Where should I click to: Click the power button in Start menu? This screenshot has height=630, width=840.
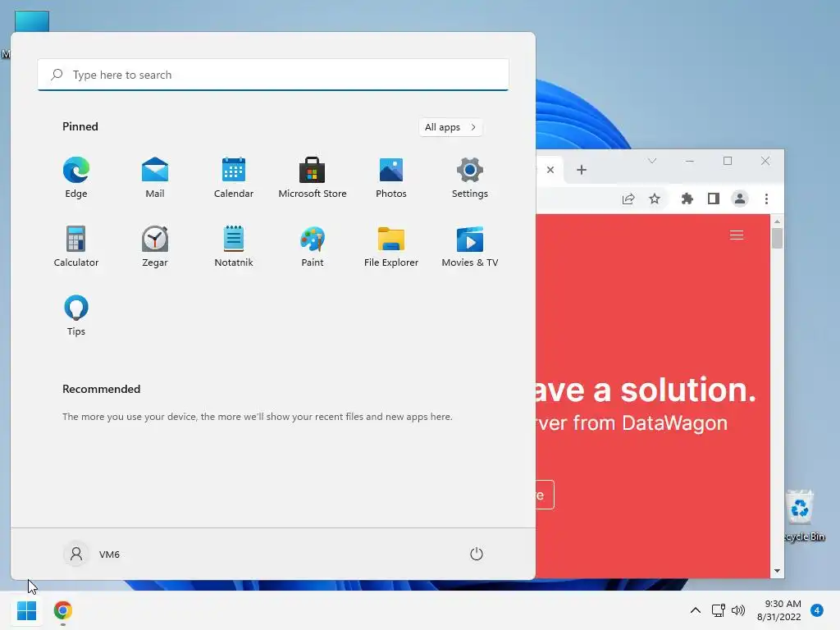(477, 554)
